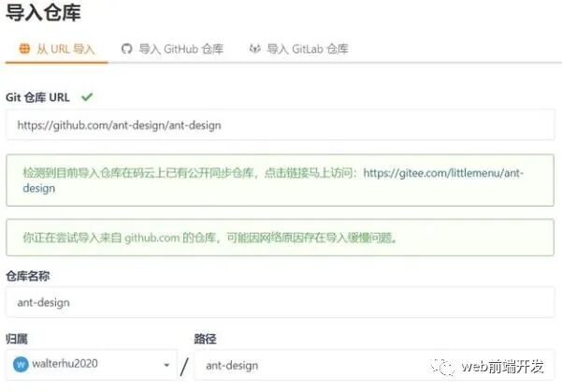Screen dimensions: 562x392
Task: Click the green checkmark next to Git 仓库 URL
Action: point(87,97)
